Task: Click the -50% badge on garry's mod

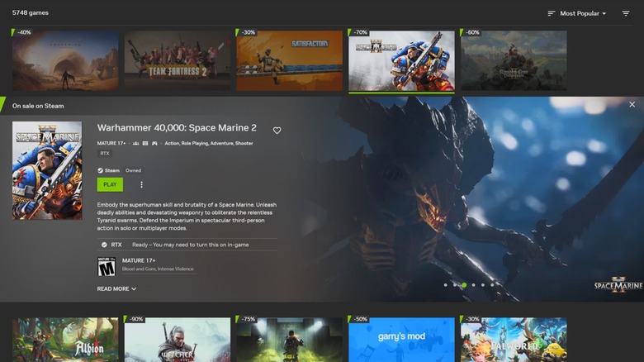Action: coord(358,319)
